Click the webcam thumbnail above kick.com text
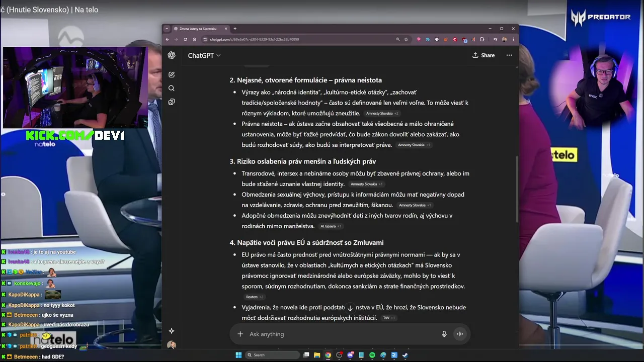 74,87
